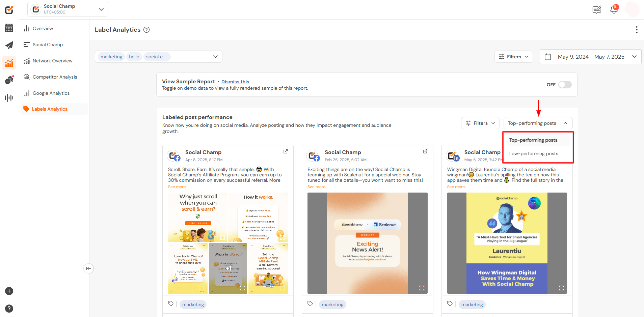Open the Social Champ workspace dropdown

[68, 9]
